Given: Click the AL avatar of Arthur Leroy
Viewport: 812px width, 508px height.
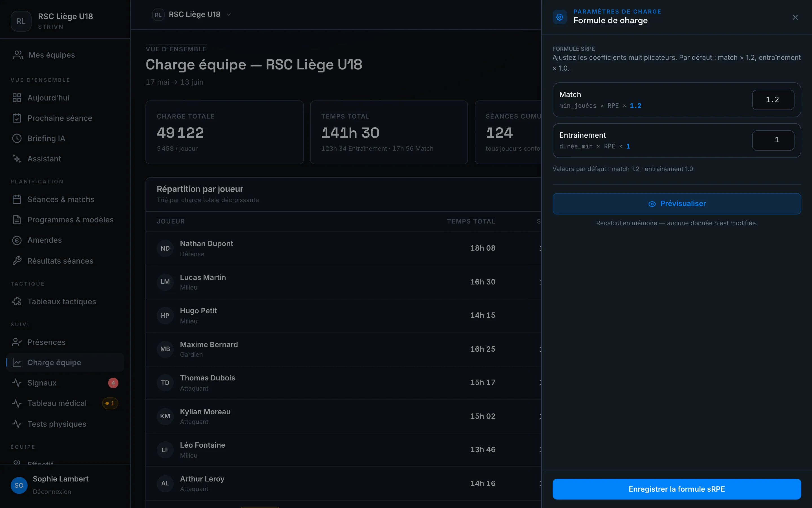Looking at the screenshot, I should coord(165,483).
